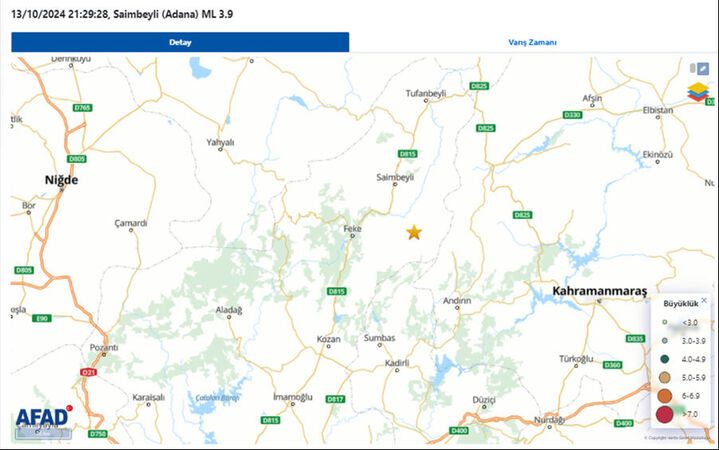This screenshot has height=450, width=719.
Task: Click the O21 motorway badge near Pozantı
Action: coord(88,372)
